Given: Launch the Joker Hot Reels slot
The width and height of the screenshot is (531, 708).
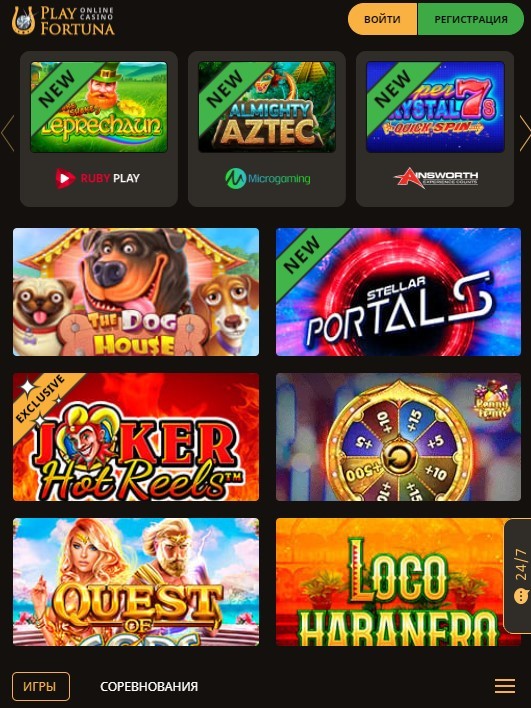Looking at the screenshot, I should (136, 437).
